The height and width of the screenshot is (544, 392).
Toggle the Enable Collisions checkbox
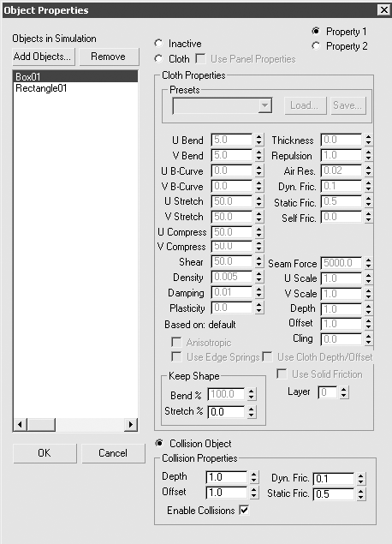point(244,510)
